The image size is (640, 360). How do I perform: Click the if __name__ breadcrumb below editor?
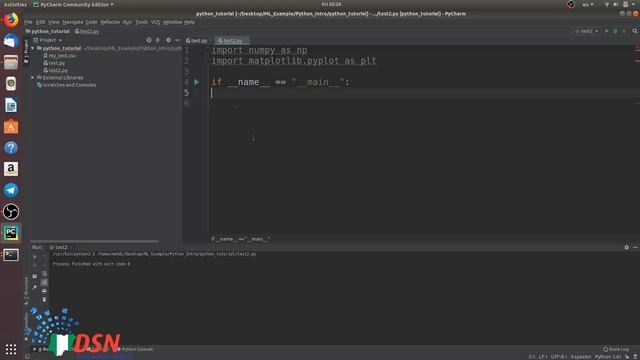click(241, 239)
